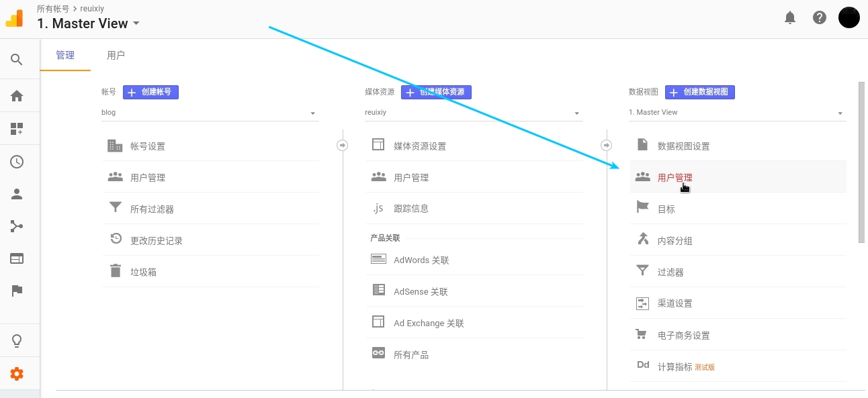This screenshot has width=868, height=398.
Task: Open 更改历史记录 text link
Action: pyautogui.click(x=157, y=240)
